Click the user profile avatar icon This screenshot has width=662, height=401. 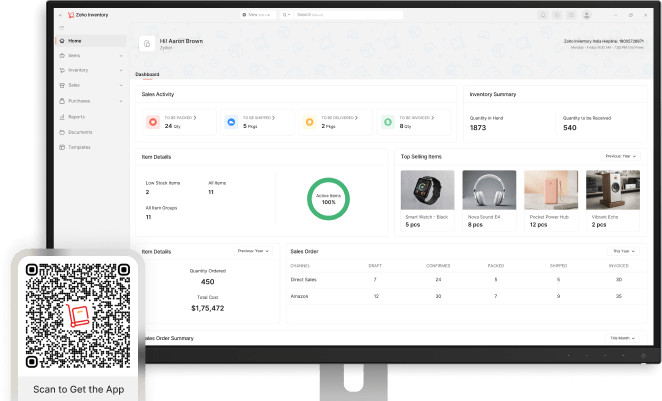point(586,15)
